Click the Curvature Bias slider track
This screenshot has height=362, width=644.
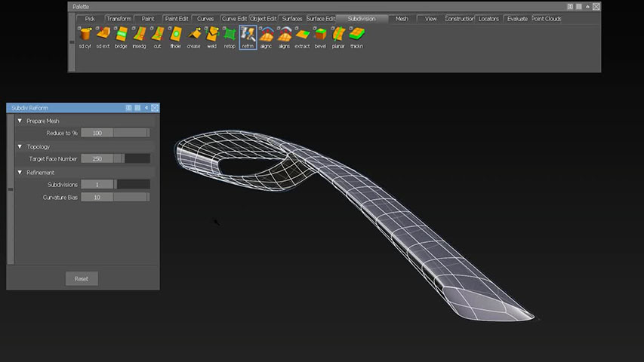[x=132, y=198]
